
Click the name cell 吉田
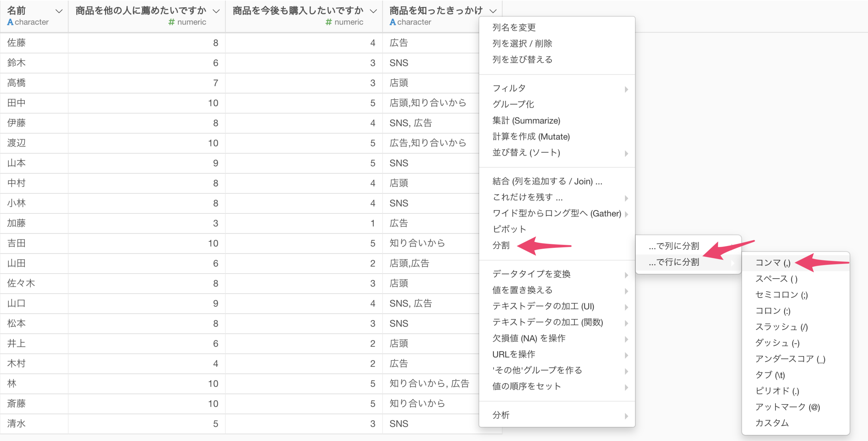pos(34,243)
